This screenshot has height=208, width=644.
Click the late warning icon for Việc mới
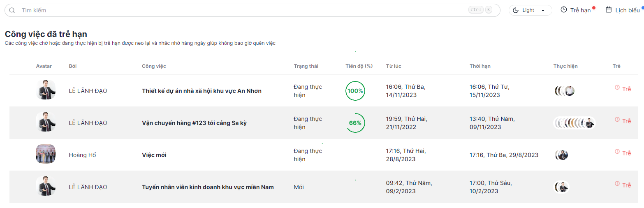(x=617, y=151)
